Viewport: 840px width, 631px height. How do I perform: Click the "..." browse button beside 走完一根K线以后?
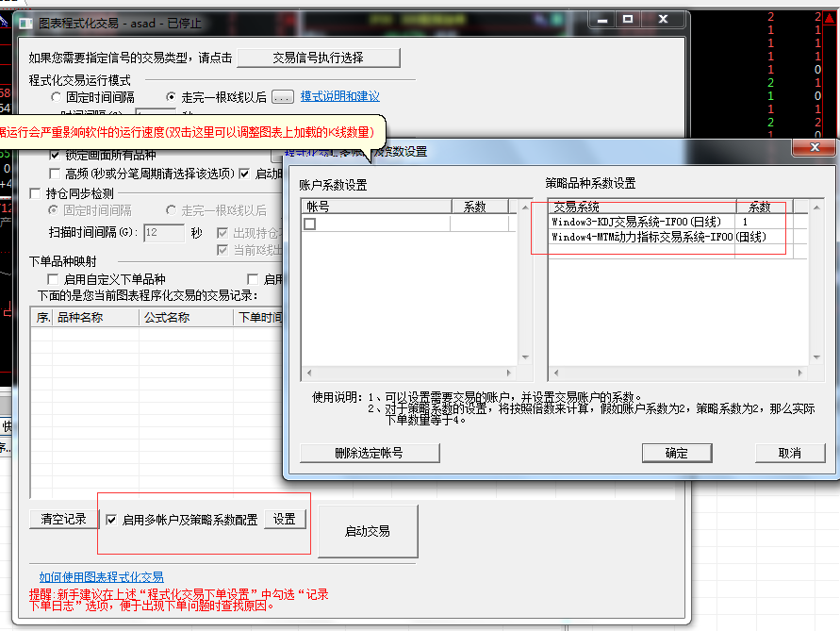(283, 96)
